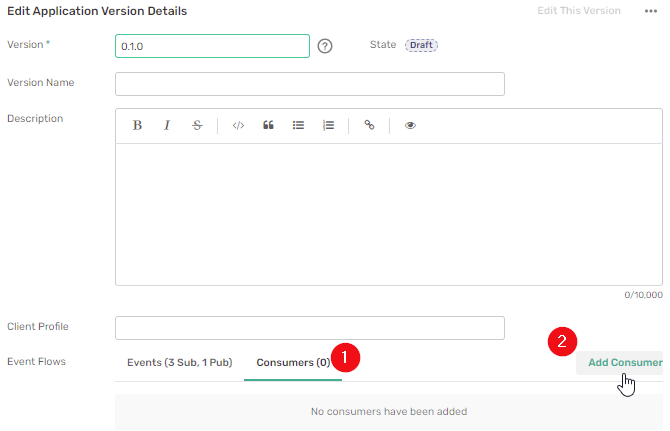Create a numbered list in description
The image size is (670, 431).
tap(328, 126)
